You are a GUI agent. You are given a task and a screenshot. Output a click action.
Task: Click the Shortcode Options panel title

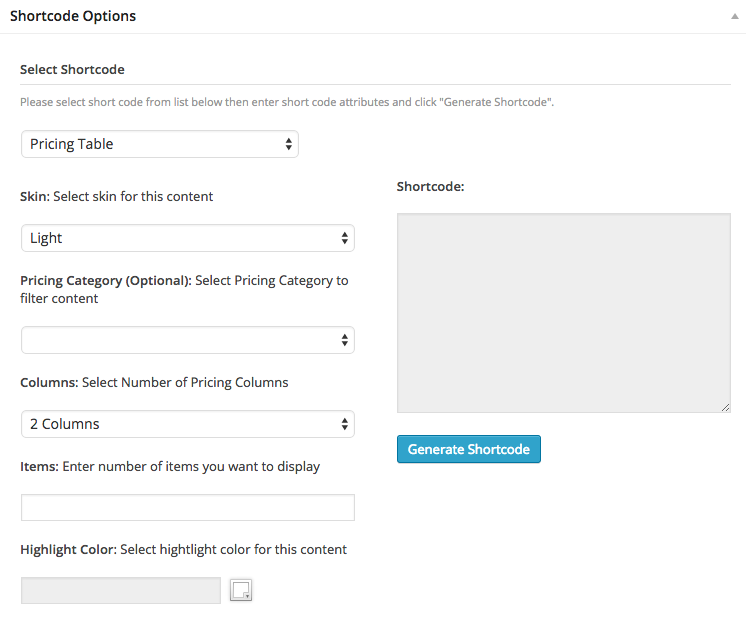coord(73,16)
